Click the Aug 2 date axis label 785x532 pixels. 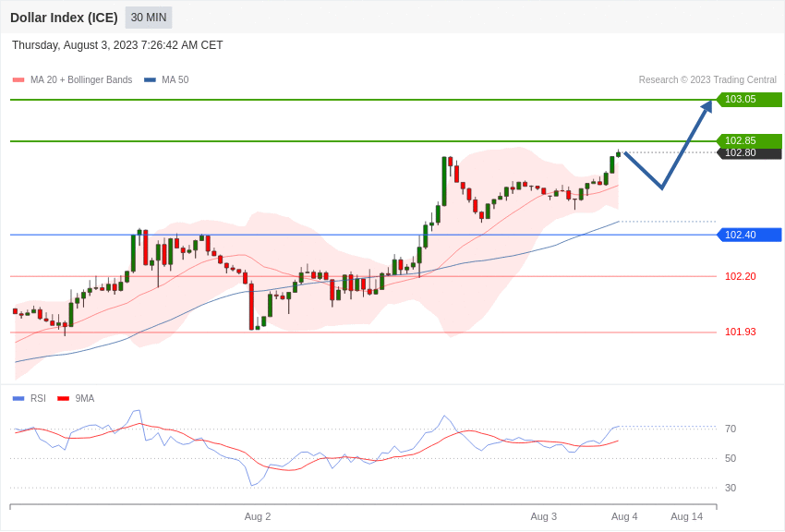point(258,516)
